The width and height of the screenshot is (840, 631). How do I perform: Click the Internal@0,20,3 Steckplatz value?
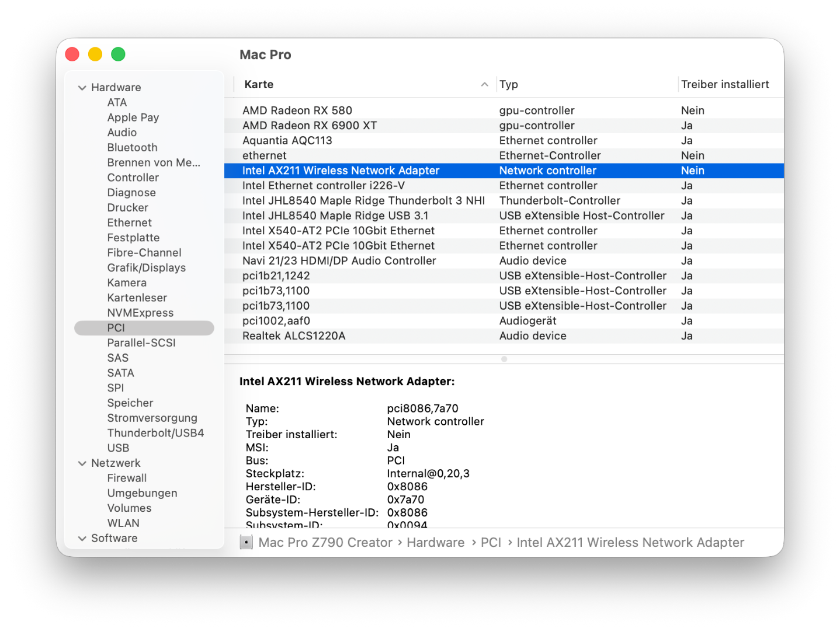click(428, 474)
